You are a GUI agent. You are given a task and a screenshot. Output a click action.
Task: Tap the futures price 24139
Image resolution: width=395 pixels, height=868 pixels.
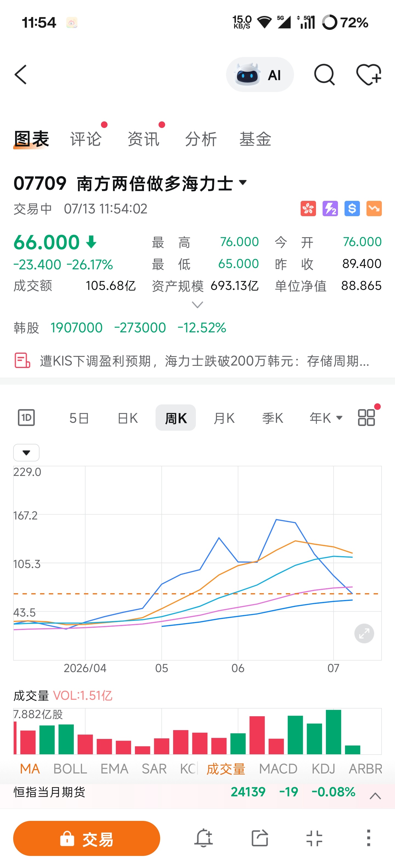248,792
